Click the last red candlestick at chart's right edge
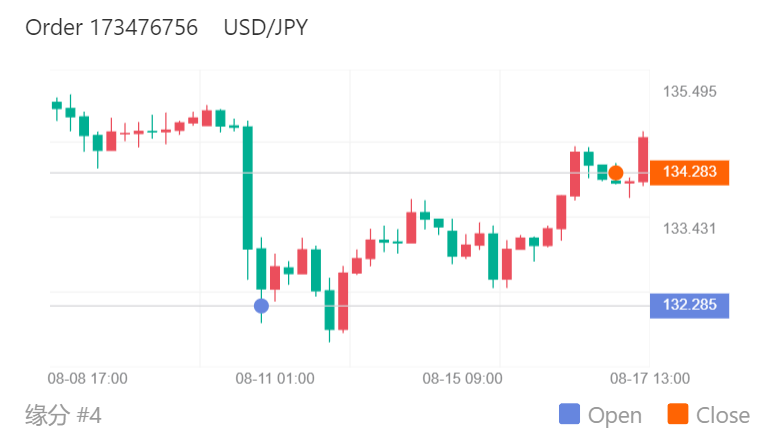Viewport: 775px width, 440px height. (x=644, y=158)
